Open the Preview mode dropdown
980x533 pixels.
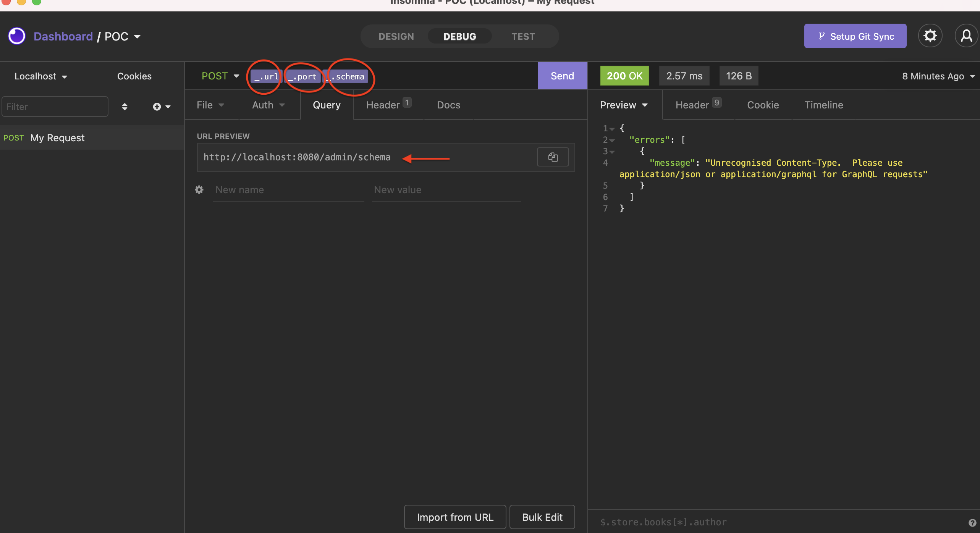[623, 105]
